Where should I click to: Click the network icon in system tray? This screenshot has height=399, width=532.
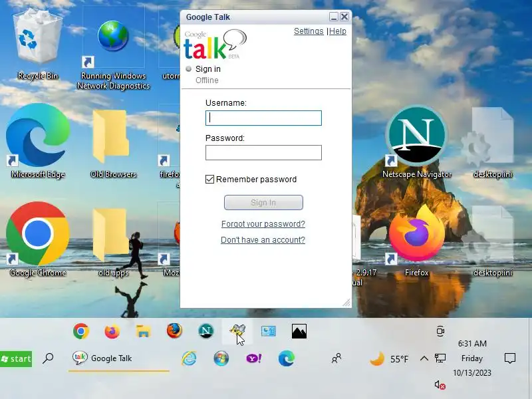click(x=440, y=358)
